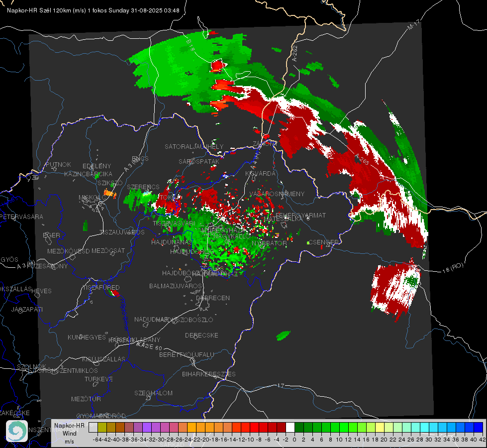Screen dimensions: 487x448
Task: Click the FEHÉRGYARMAT city label
Action: pos(300,215)
